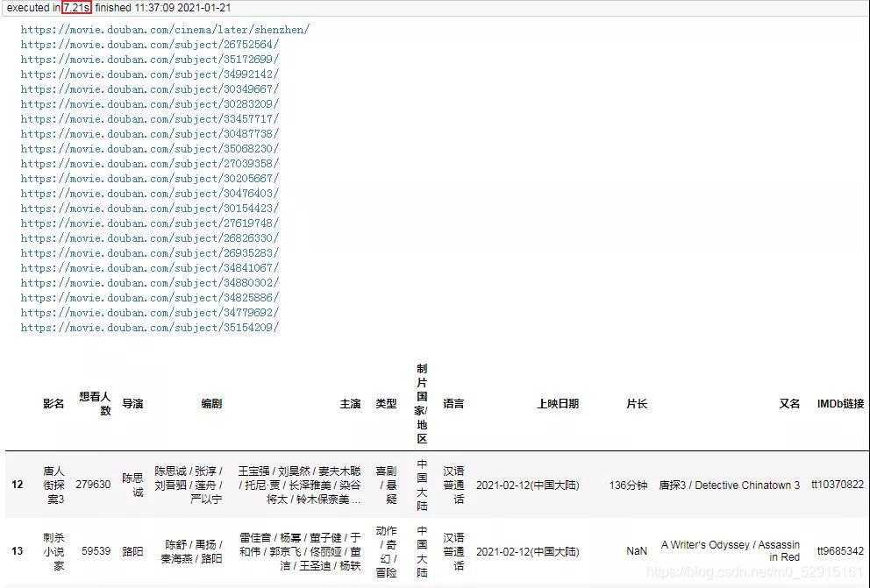The image size is (870, 588).
Task: Open the cinema/later/shenzhen Douban link
Action: [x=165, y=30]
